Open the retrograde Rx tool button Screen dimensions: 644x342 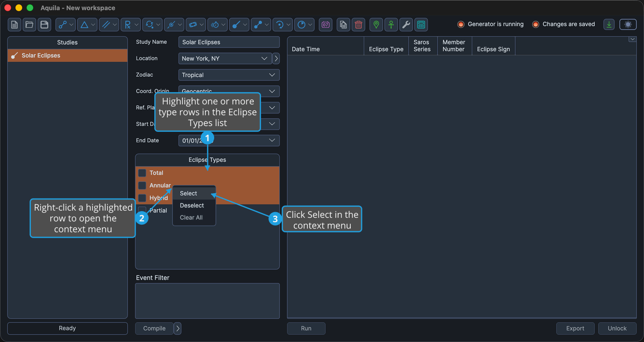tap(131, 25)
